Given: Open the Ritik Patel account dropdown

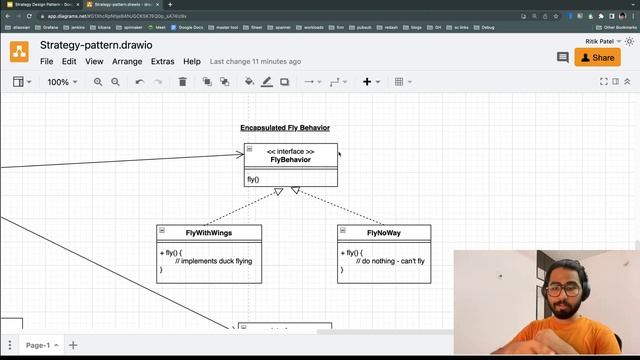Looking at the screenshot, I should point(603,41).
